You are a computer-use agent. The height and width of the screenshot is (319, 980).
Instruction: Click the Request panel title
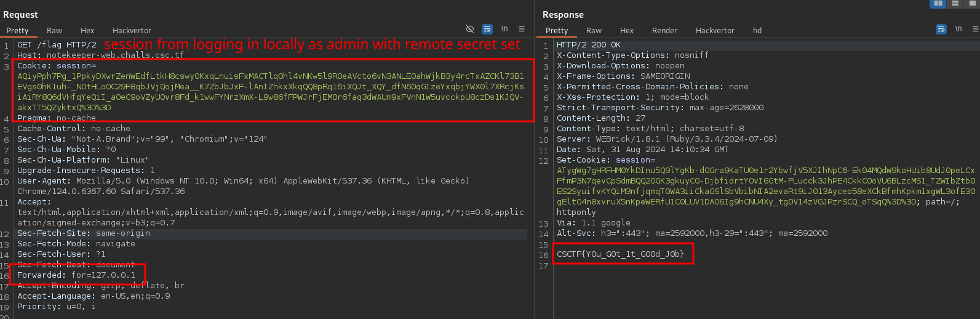coord(20,15)
